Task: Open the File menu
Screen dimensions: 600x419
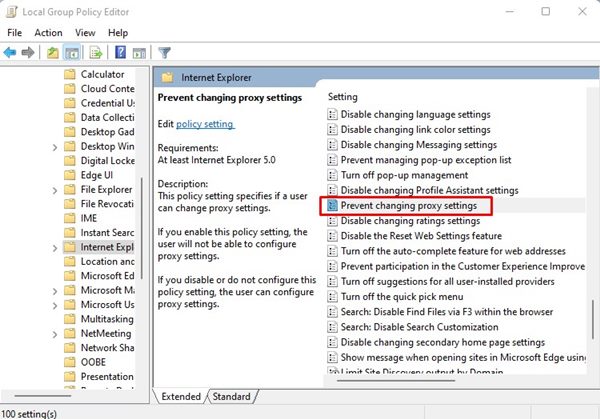Action: point(15,33)
